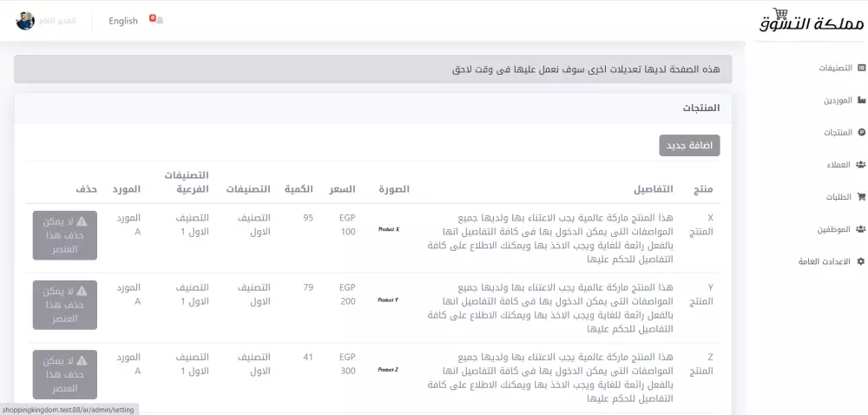Open العملاء in the sidebar menu
The image size is (868, 415).
[839, 164]
